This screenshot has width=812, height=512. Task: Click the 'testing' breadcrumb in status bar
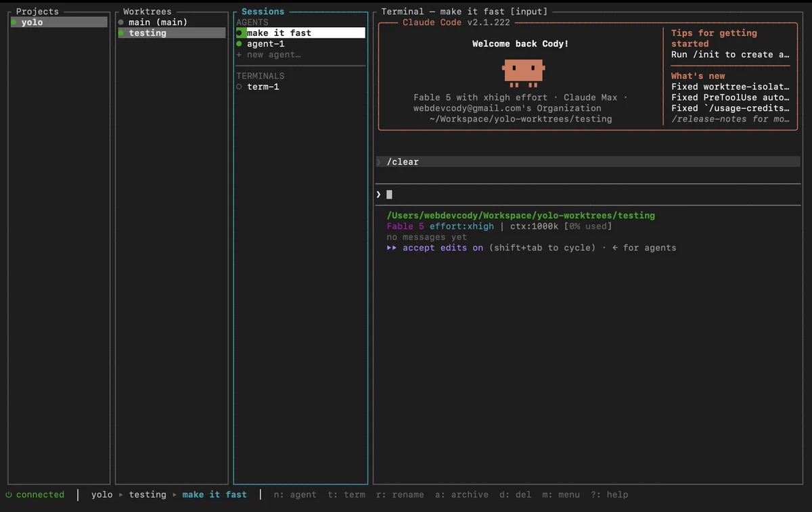[x=148, y=495]
